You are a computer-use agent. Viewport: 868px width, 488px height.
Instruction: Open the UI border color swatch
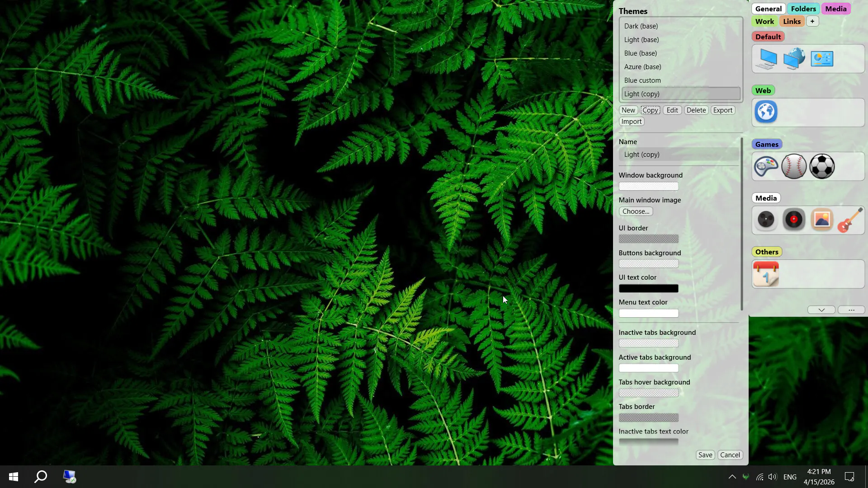point(649,239)
